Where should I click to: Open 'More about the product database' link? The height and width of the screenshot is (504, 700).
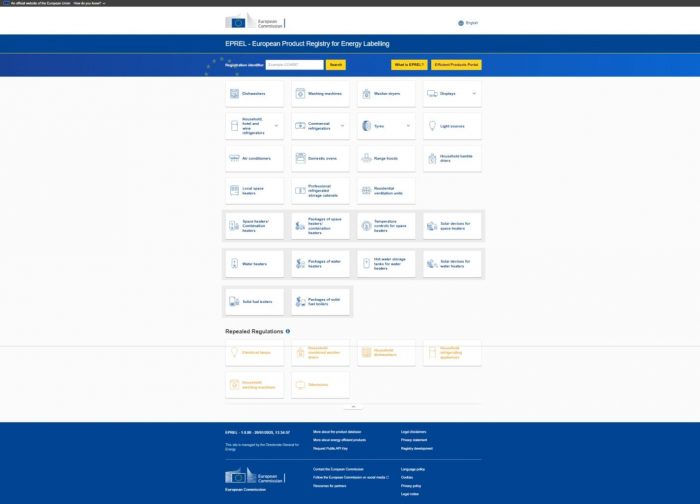click(337, 432)
